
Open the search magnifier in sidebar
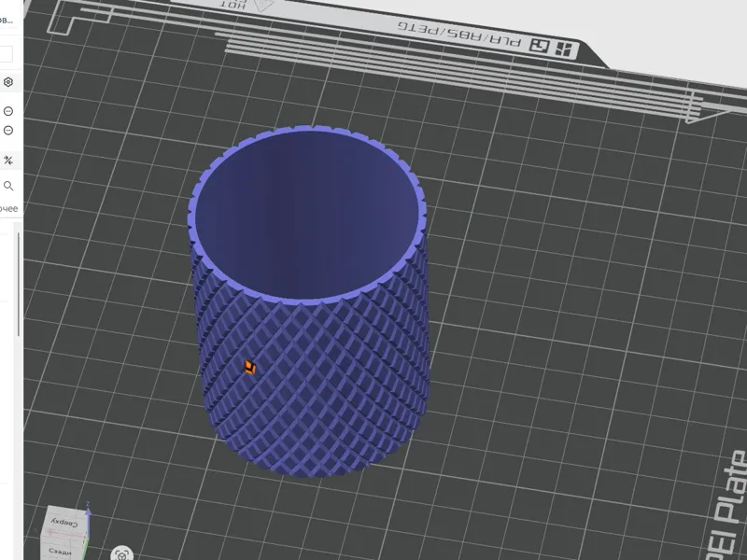pos(8,186)
